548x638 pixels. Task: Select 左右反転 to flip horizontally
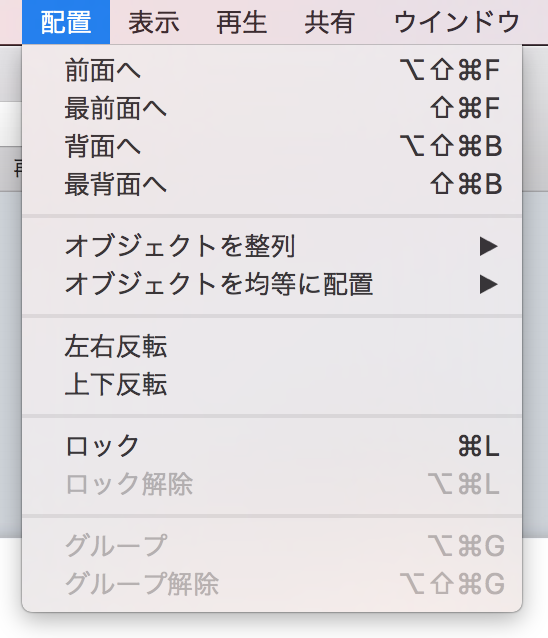point(272,346)
